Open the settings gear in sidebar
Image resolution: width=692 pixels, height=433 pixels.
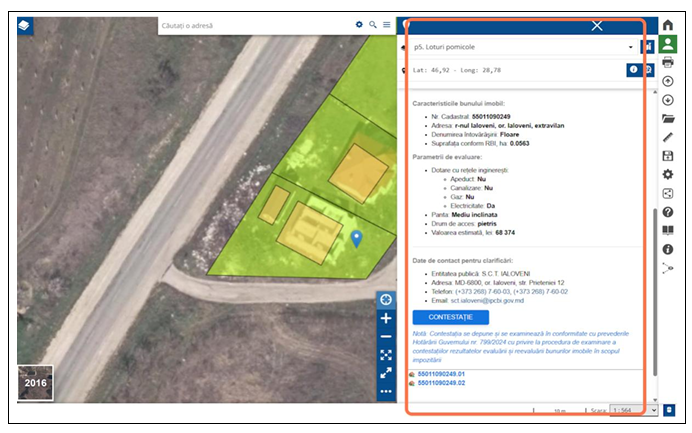point(668,174)
